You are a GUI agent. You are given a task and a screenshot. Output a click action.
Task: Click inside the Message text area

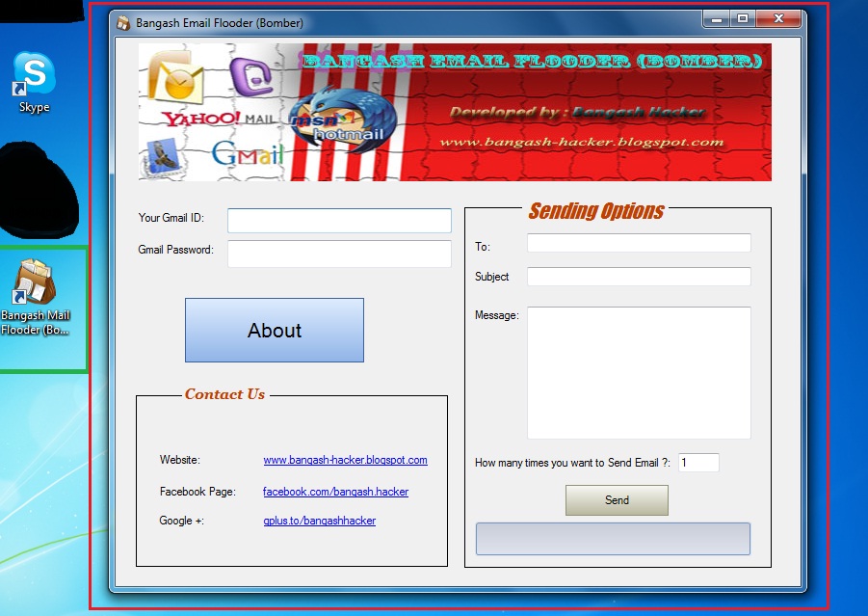638,371
